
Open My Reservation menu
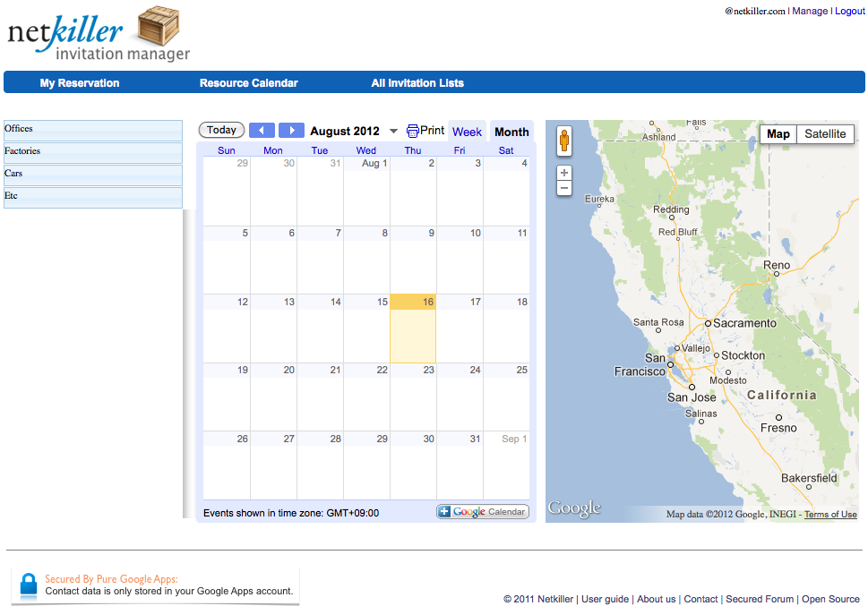[x=80, y=83]
